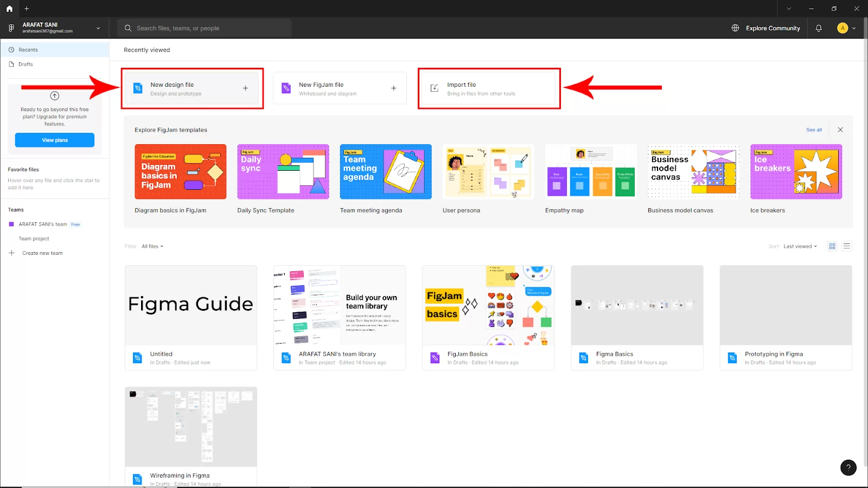Open the title bar tab list chevron
Viewport: 868px width, 488px height.
(x=789, y=9)
